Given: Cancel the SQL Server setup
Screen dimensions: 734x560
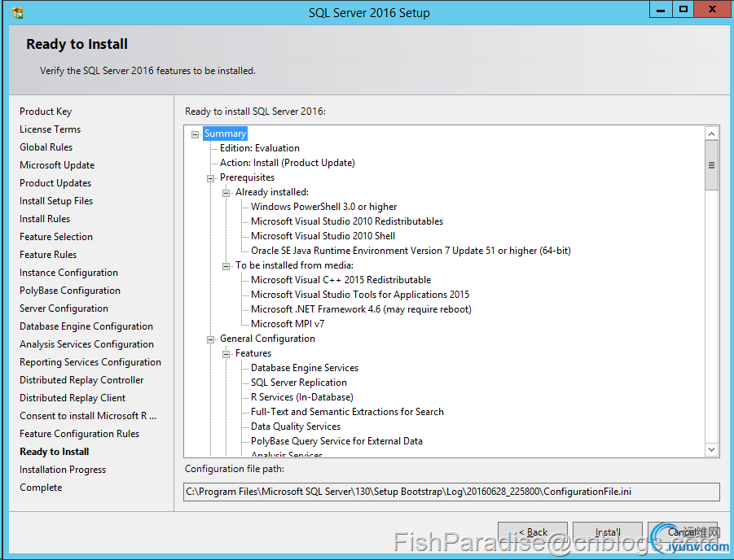Looking at the screenshot, I should (x=683, y=532).
